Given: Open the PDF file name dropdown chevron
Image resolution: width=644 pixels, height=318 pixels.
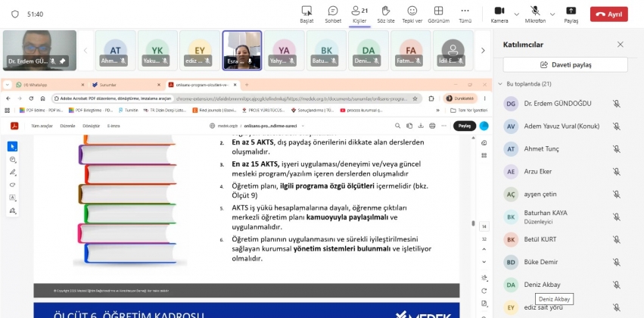Looking at the screenshot, I should tap(303, 126).
